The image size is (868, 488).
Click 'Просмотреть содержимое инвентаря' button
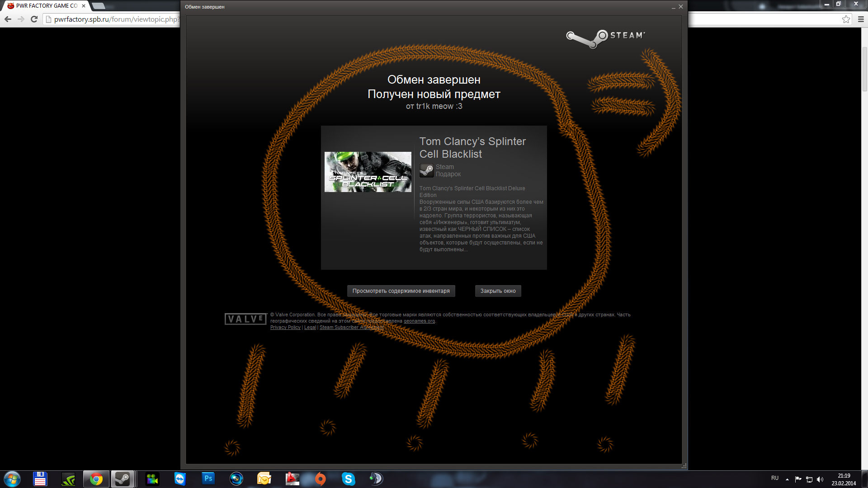point(401,291)
